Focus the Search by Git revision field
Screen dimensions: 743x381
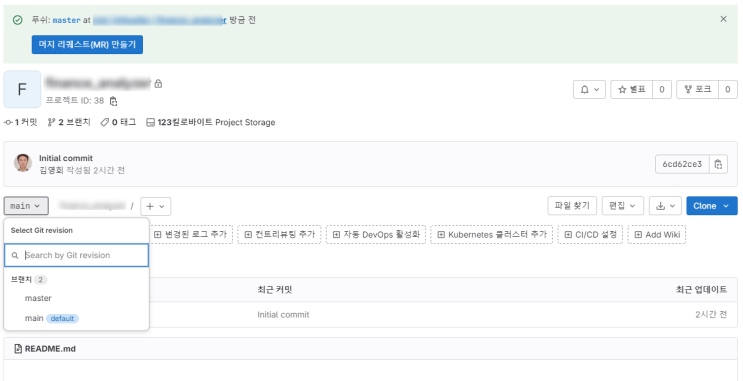point(77,255)
